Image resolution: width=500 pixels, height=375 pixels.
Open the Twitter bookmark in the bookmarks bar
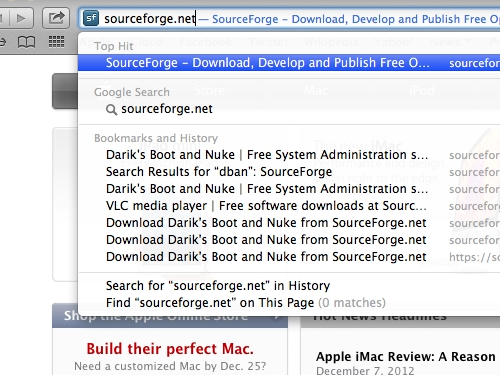(269, 42)
